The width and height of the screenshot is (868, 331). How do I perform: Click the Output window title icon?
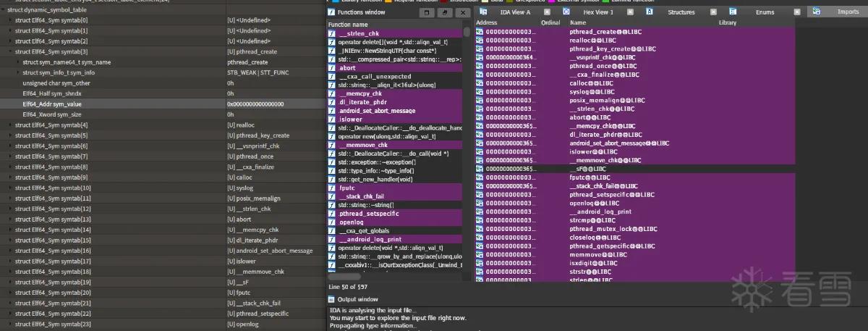point(332,299)
